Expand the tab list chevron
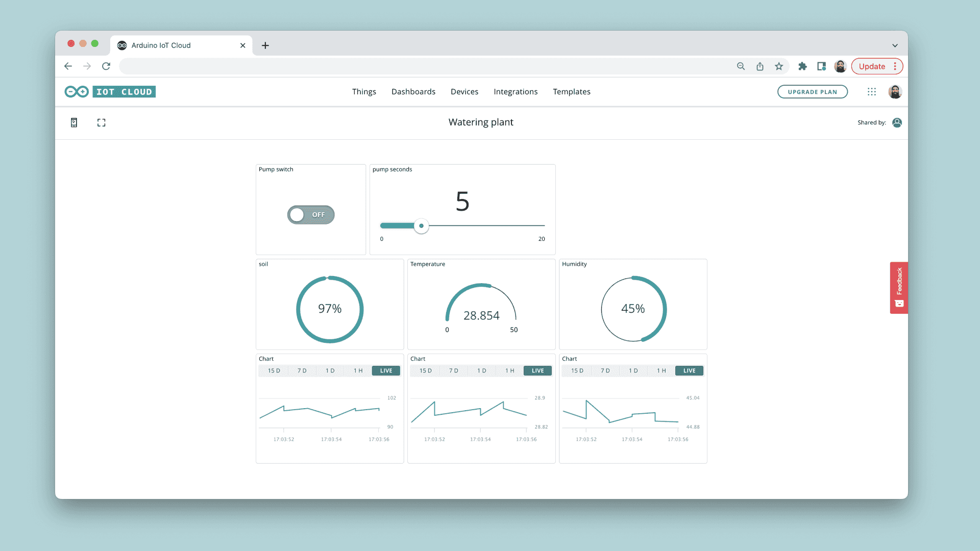 click(x=895, y=45)
